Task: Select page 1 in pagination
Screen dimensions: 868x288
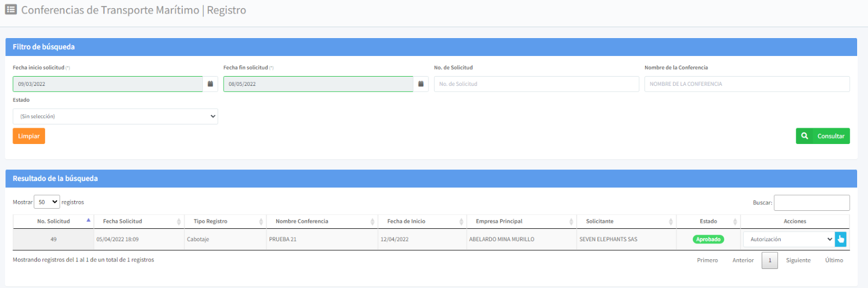Action: [x=769, y=260]
